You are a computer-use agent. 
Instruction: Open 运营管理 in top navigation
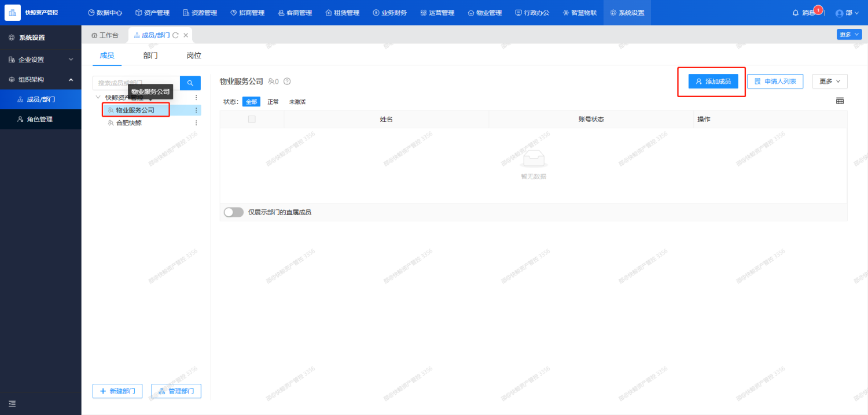pyautogui.click(x=437, y=13)
